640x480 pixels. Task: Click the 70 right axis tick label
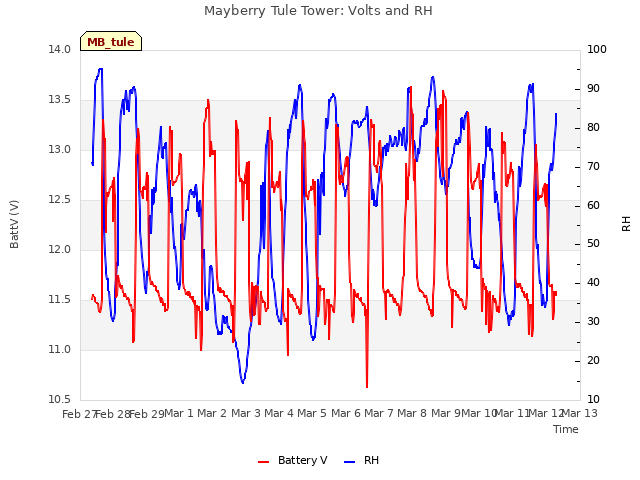[x=593, y=167]
